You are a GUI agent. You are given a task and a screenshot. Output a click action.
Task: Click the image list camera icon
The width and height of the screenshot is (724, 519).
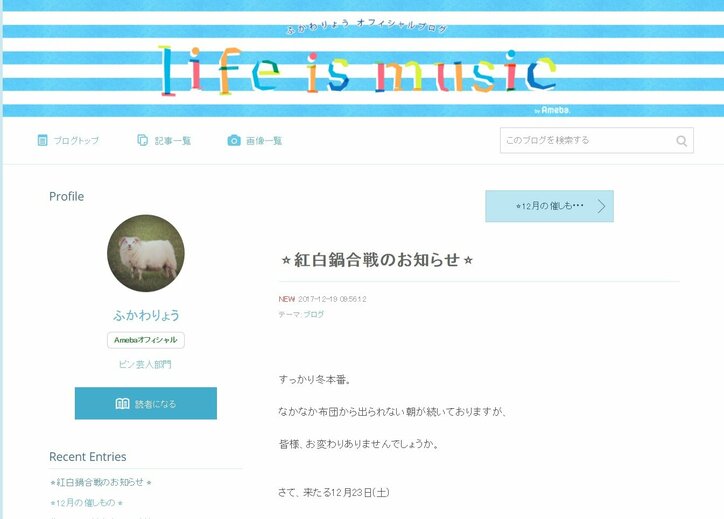[234, 140]
